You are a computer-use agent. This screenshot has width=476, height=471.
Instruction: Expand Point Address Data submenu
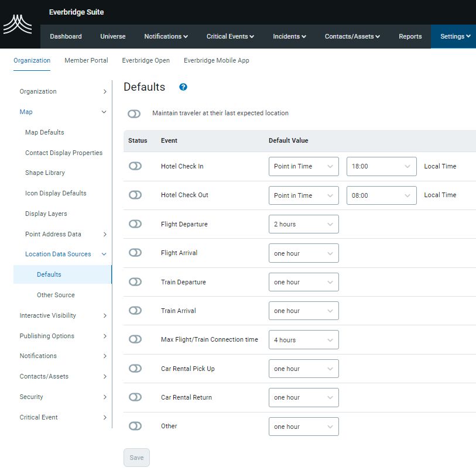105,234
